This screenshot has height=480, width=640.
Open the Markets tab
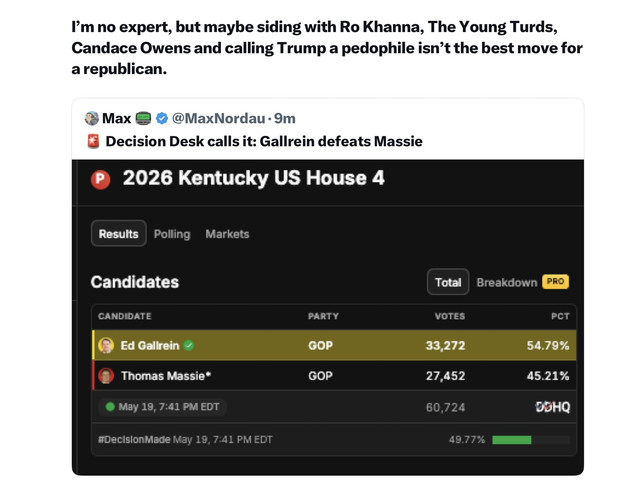227,234
